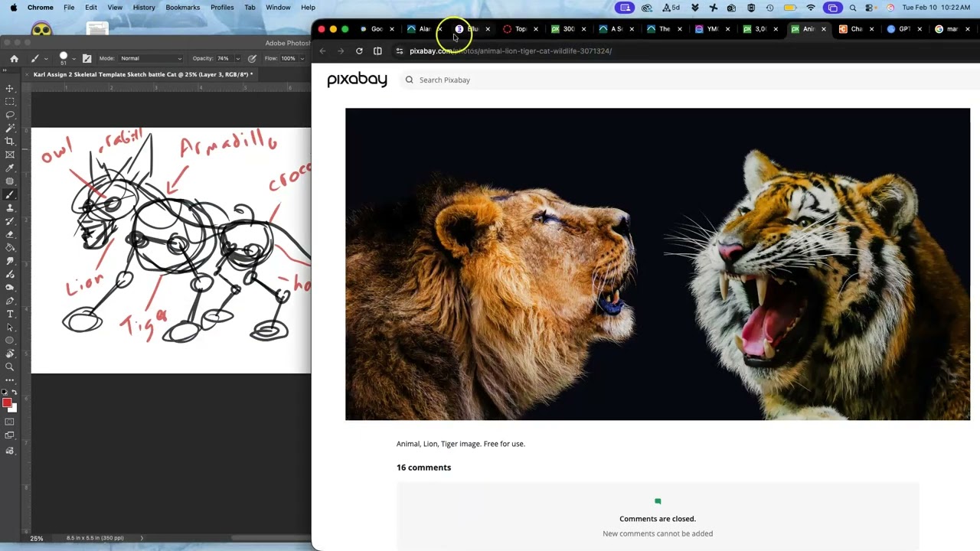
Task: Click the 25% zoom level field
Action: pyautogui.click(x=36, y=538)
